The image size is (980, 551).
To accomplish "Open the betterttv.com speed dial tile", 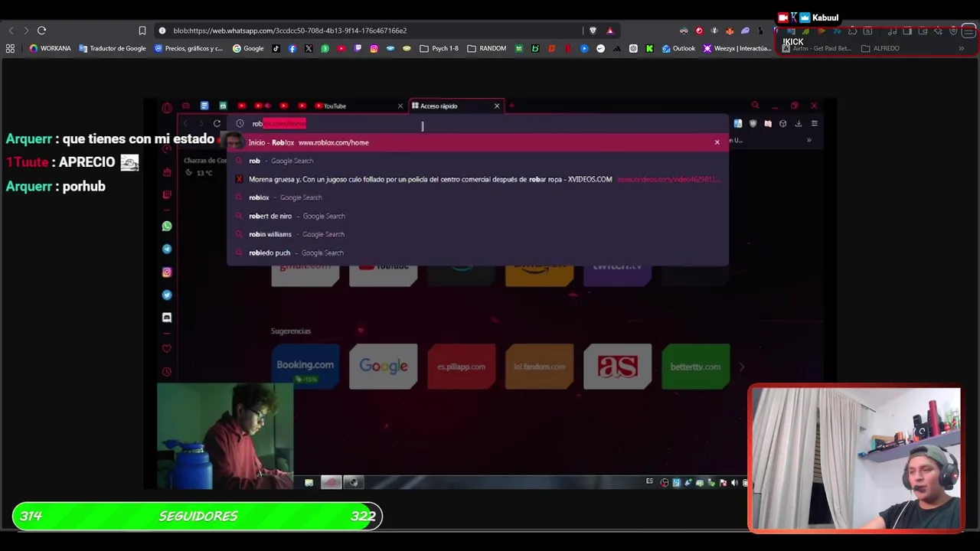I will pyautogui.click(x=695, y=367).
